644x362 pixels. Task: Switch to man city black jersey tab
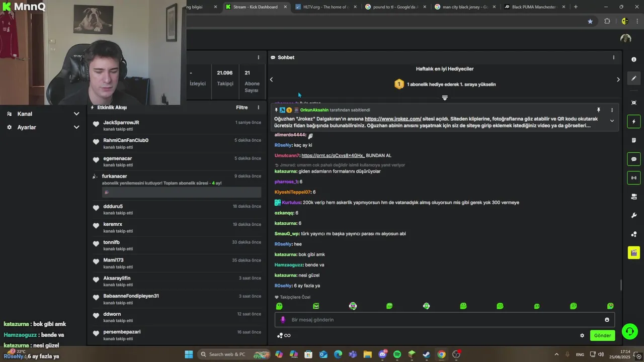465,7
